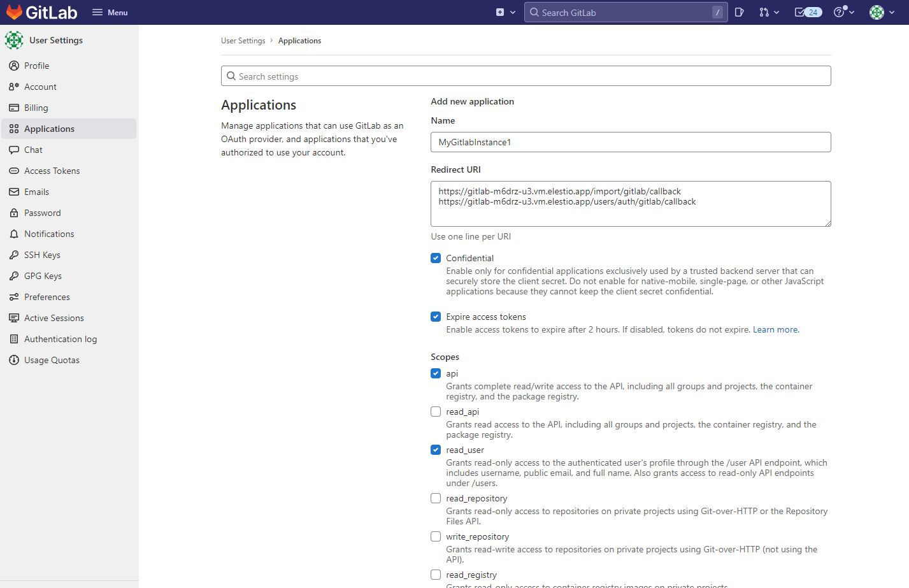This screenshot has height=588, width=909.
Task: Open the To-Do List showing 24 items
Action: [807, 11]
